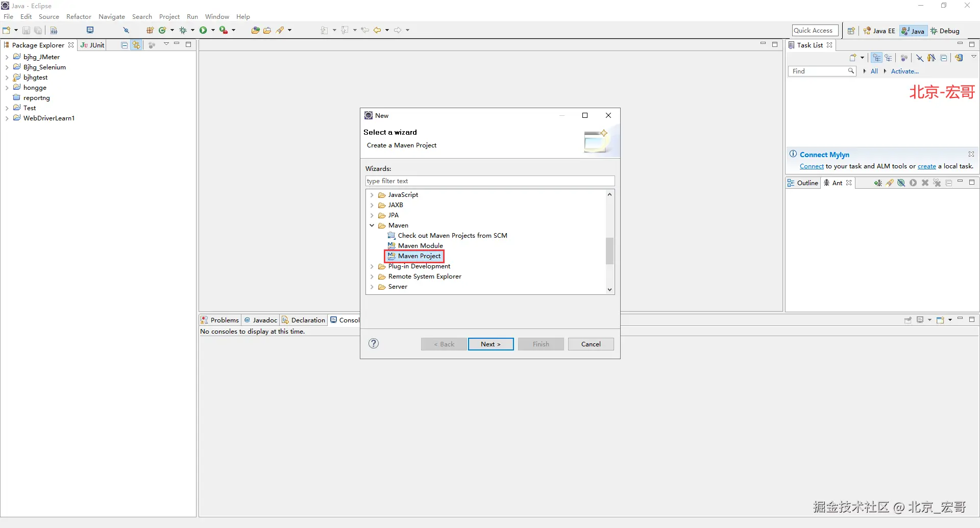The height and width of the screenshot is (528, 980).
Task: Toggle Scheduled presentation in Task List
Action: pyautogui.click(x=889, y=58)
